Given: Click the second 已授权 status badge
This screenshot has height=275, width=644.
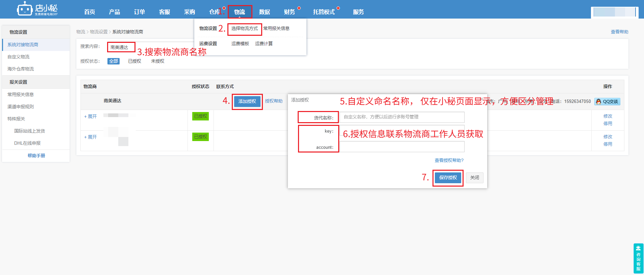Looking at the screenshot, I should pyautogui.click(x=201, y=137).
